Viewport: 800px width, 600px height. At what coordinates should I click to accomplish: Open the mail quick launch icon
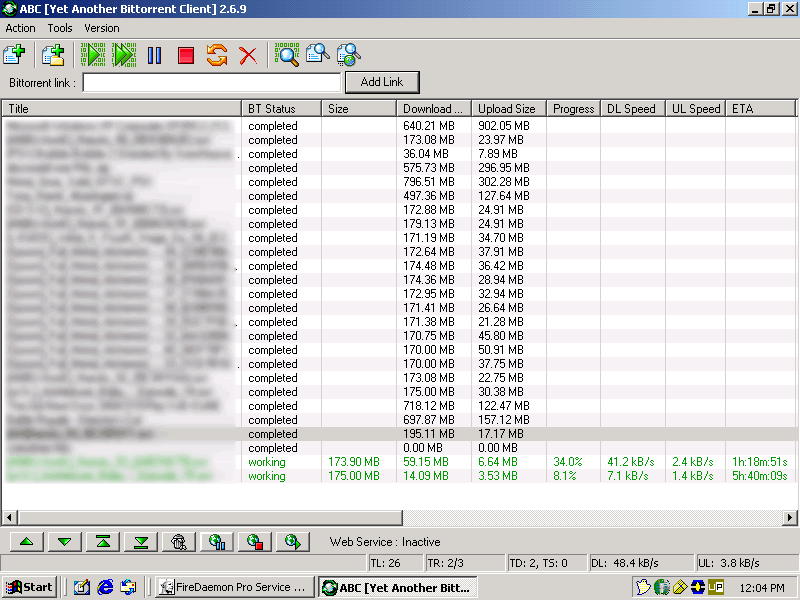coord(128,587)
